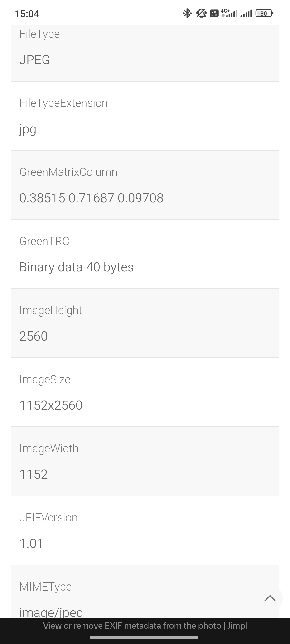This screenshot has width=290, height=644.
Task: Tap the VoLTE indicator icon
Action: point(214,13)
